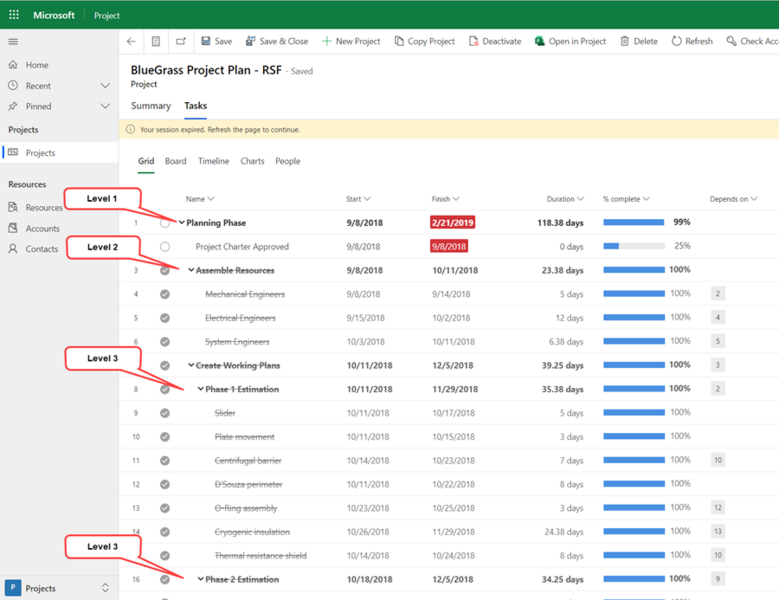The image size is (779, 600).
Task: Switch to the Summary tab
Action: (x=151, y=106)
